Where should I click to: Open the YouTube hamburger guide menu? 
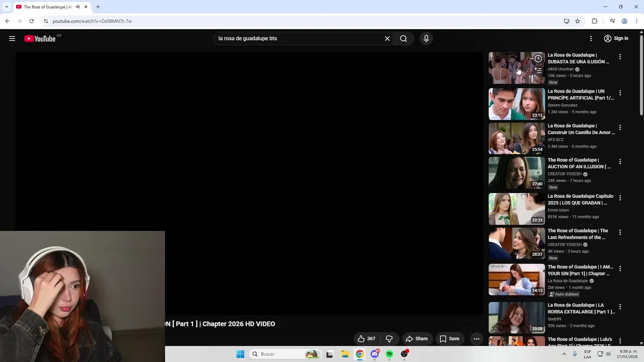click(x=12, y=39)
